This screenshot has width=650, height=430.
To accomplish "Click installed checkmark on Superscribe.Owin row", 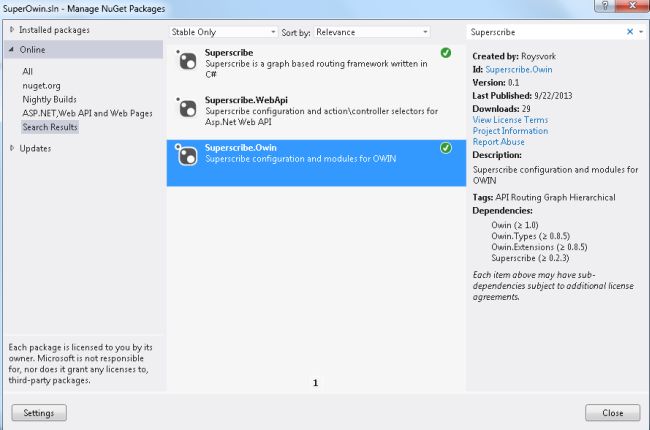I will click(x=446, y=148).
